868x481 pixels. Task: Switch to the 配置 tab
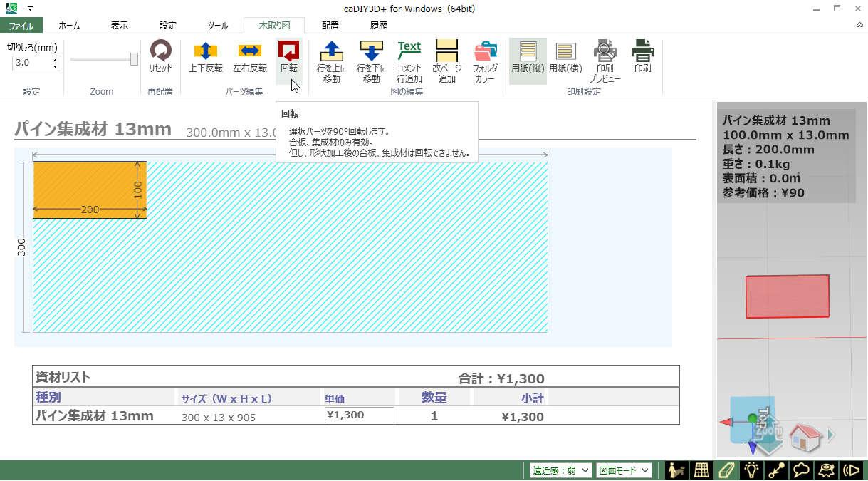pyautogui.click(x=330, y=26)
